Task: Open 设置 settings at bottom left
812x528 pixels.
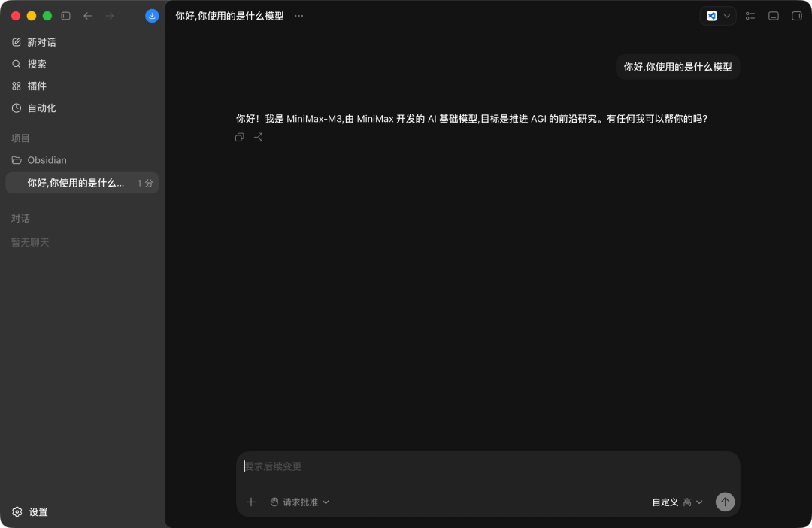Action: (30, 512)
